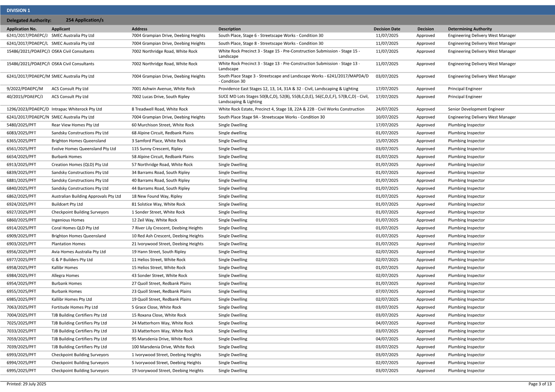Image resolution: width=555 pixels, height=392 pixels.
Task: Select application 9/2022/PDAEPC/M
Action: pos(25,89)
